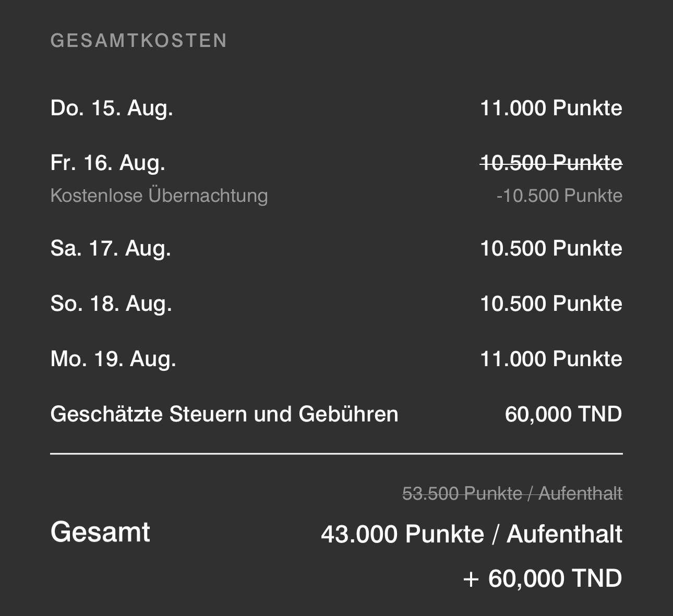Click the struck-through 10.500 Punkte for Friday
Viewport: 673px width, 616px height.
click(x=551, y=163)
